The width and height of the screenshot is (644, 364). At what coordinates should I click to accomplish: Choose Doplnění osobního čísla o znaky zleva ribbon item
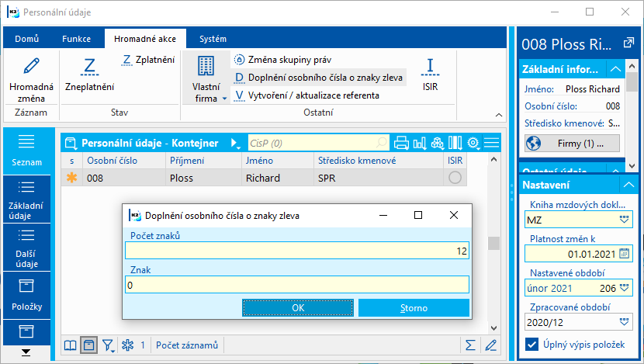point(319,78)
